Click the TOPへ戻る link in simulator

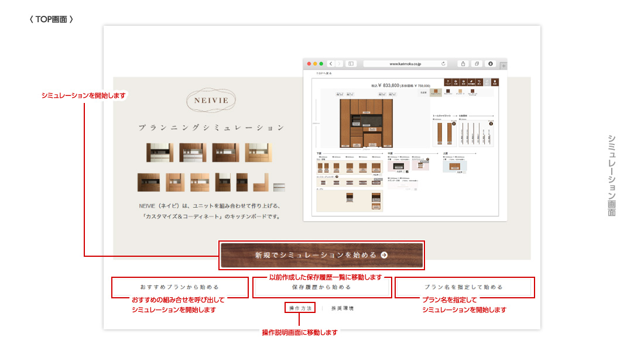[x=324, y=74]
